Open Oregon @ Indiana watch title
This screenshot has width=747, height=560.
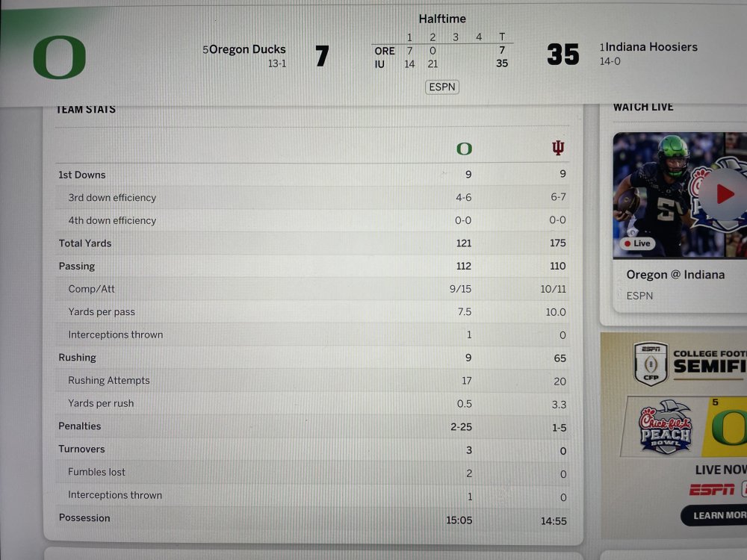click(675, 275)
